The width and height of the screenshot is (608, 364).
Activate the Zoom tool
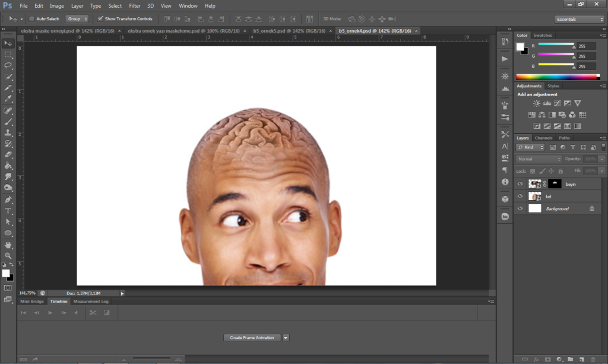(8, 255)
